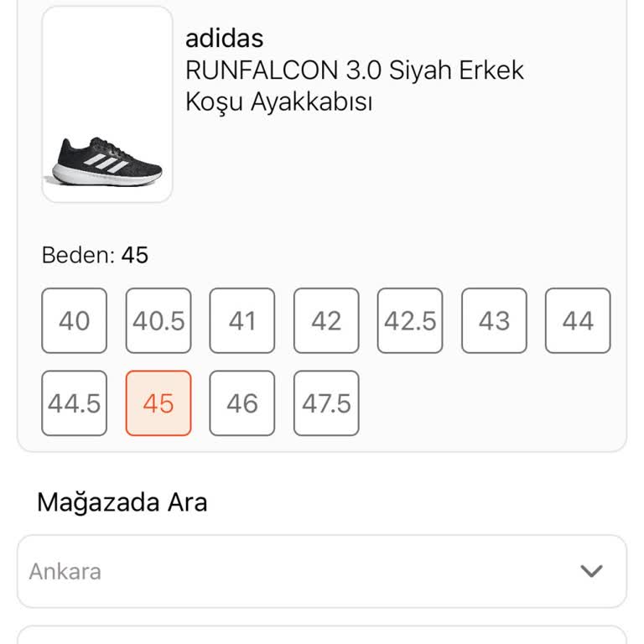Open the adidas Runfalcon shoe thumbnail
The width and height of the screenshot is (644, 644).
pyautogui.click(x=107, y=105)
